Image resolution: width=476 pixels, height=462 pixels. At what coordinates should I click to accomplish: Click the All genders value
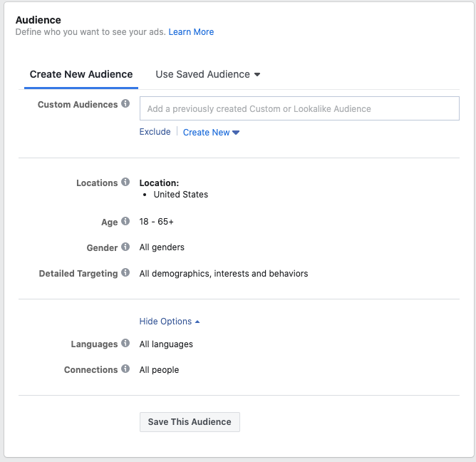162,247
